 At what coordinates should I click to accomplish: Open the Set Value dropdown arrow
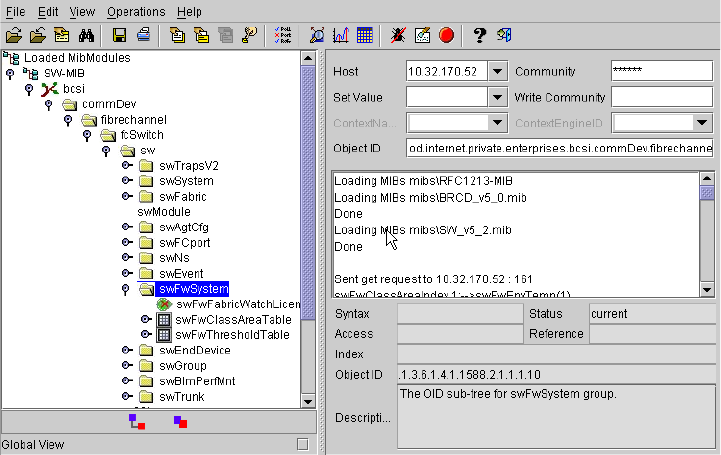497,97
